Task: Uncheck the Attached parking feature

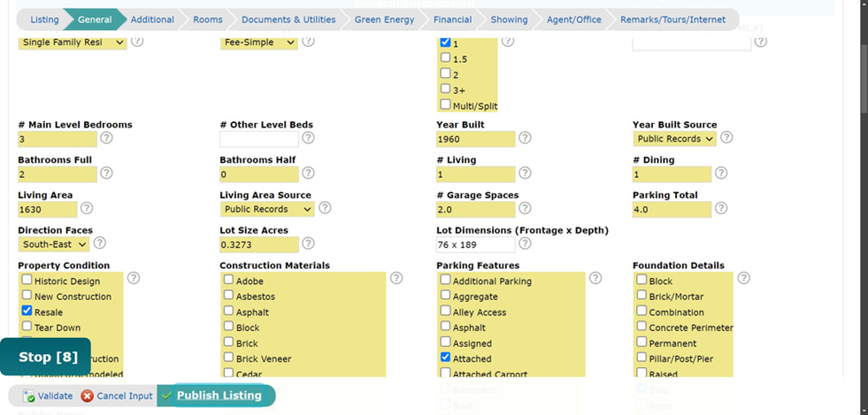Action: (x=446, y=357)
